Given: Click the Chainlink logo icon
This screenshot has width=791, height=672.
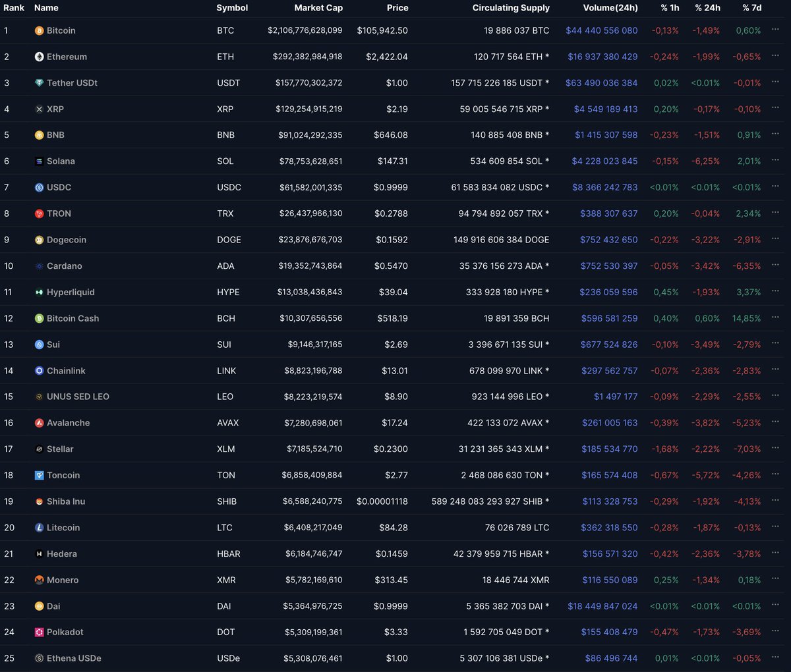Looking at the screenshot, I should click(x=39, y=371).
